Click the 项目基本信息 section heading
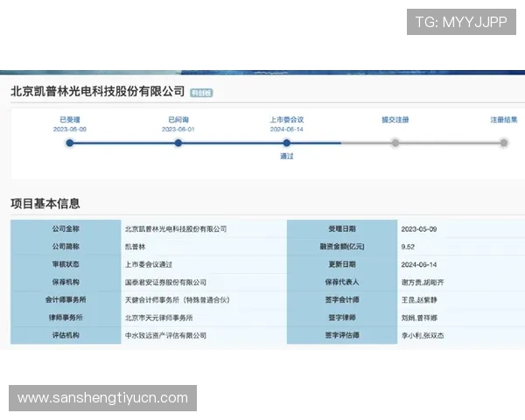The width and height of the screenshot is (525, 420). click(45, 203)
